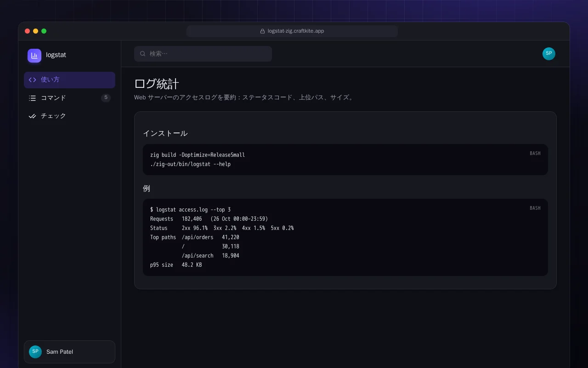Click the Status 2xx 96.1% line
This screenshot has width=588, height=368.
222,228
